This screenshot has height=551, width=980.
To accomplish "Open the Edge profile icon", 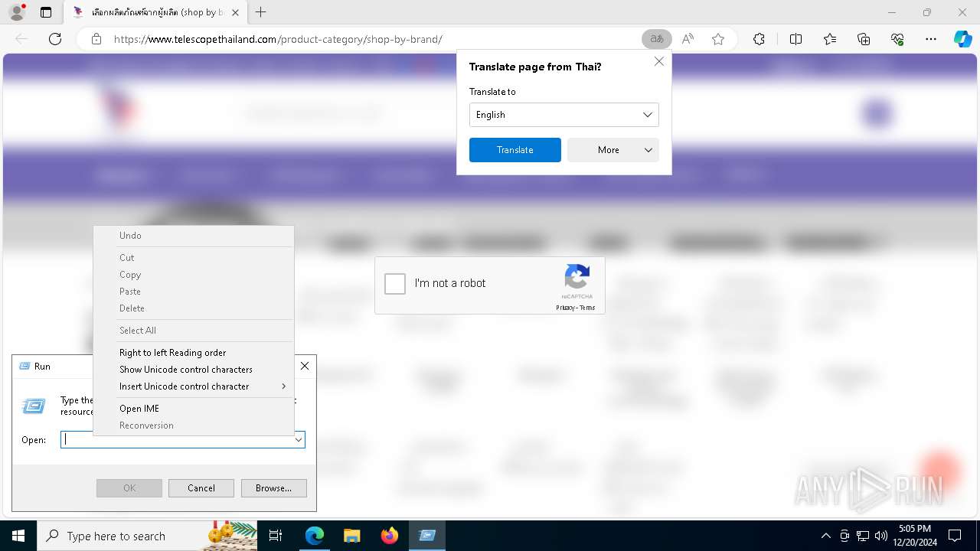I will 17,12.
